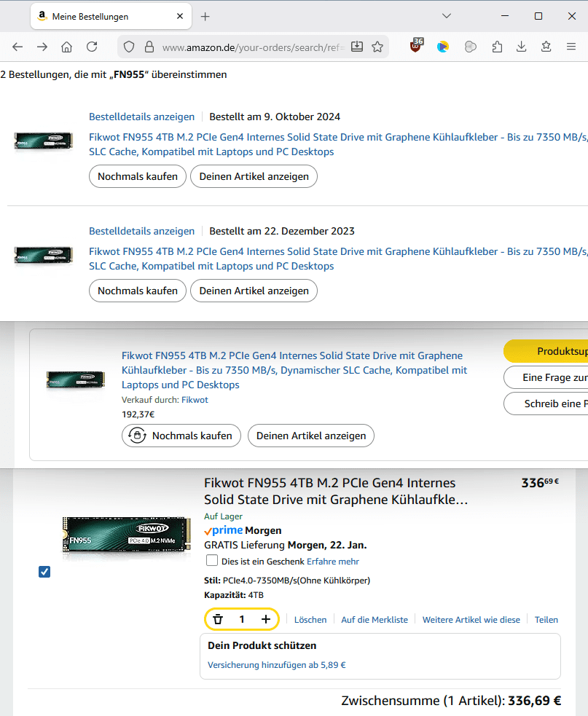
Task: Open SSD thumbnail of October 2024 order
Action: [44, 140]
